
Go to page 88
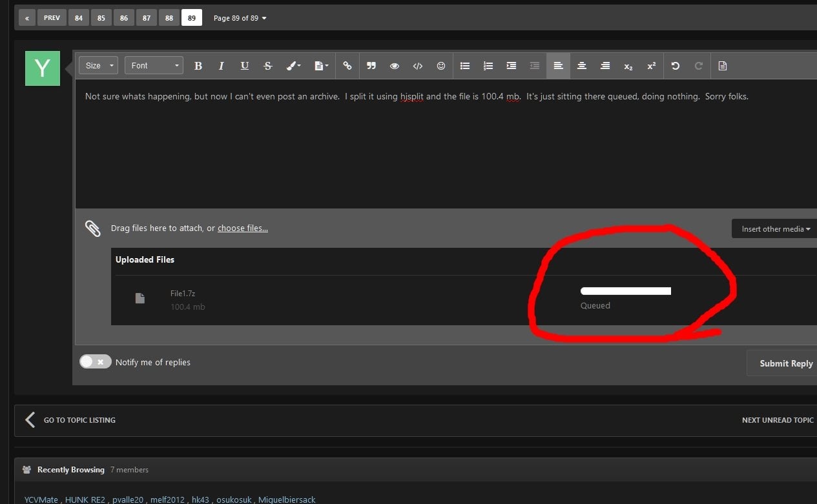pyautogui.click(x=169, y=18)
